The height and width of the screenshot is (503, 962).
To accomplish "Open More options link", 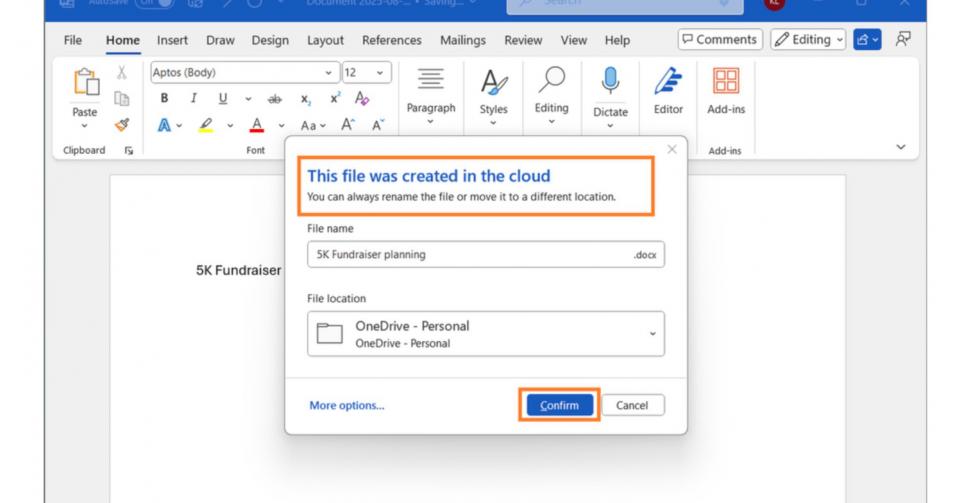I will click(x=347, y=405).
